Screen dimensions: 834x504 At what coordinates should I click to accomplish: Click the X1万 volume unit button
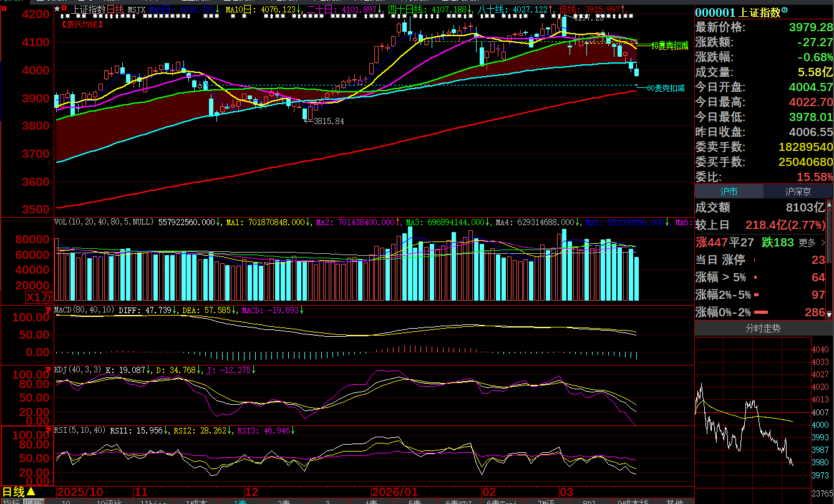(38, 298)
